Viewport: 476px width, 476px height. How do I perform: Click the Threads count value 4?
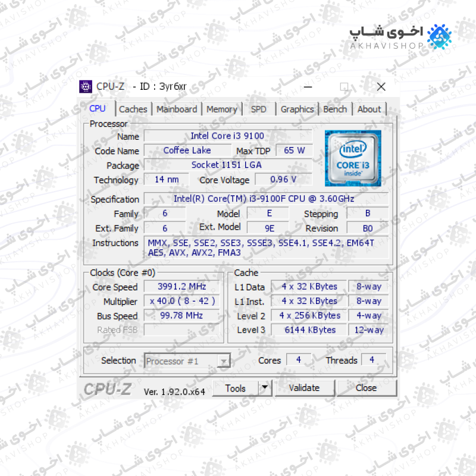(374, 360)
